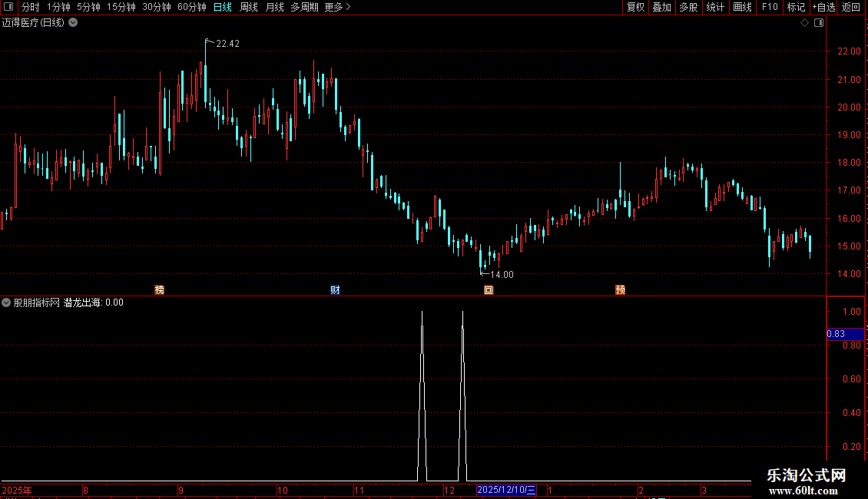Select the 15分钟 period
Screen dimensions: 868x499
[x=121, y=7]
